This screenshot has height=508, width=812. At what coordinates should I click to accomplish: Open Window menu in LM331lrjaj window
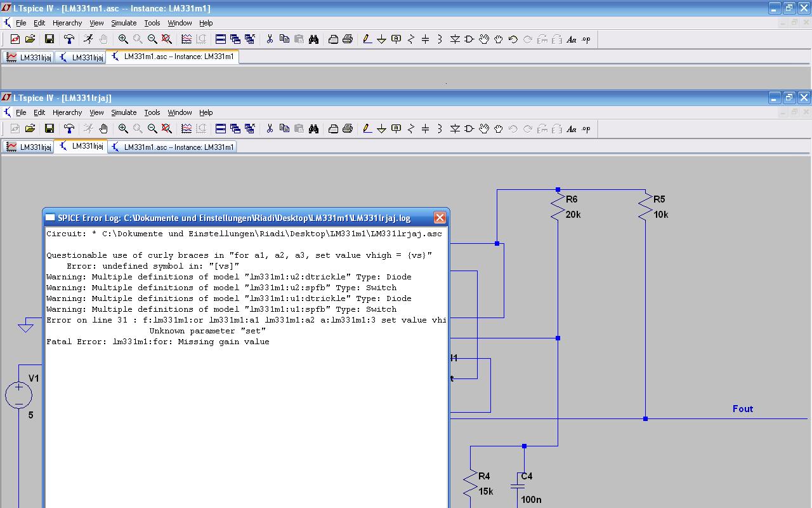click(180, 112)
